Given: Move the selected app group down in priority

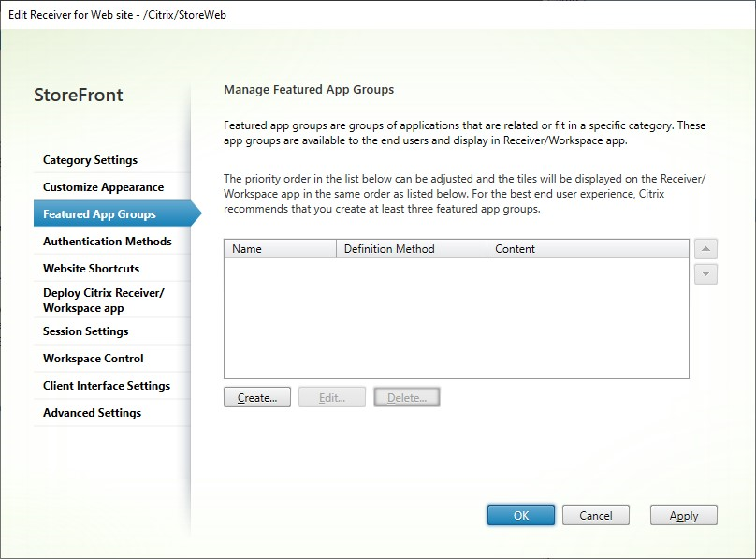Looking at the screenshot, I should [705, 274].
